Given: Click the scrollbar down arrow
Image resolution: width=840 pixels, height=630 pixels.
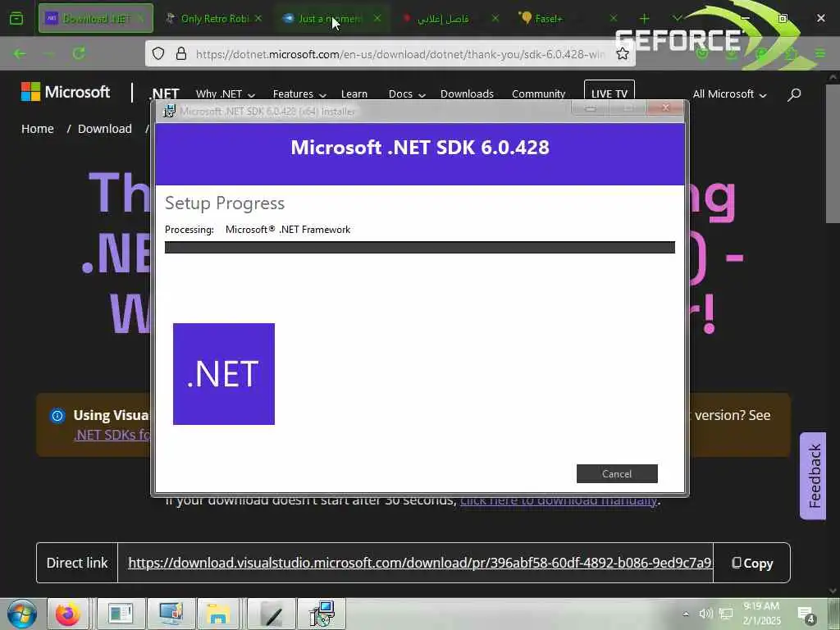Looking at the screenshot, I should 833,591.
